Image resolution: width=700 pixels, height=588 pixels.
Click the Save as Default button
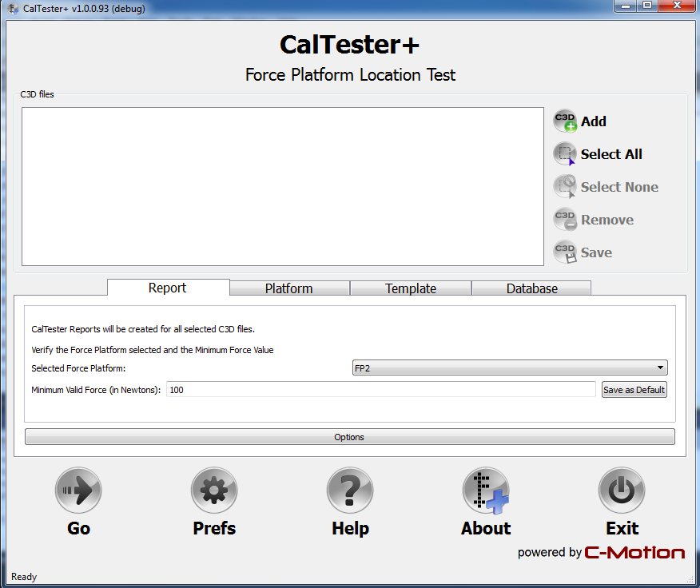[634, 389]
